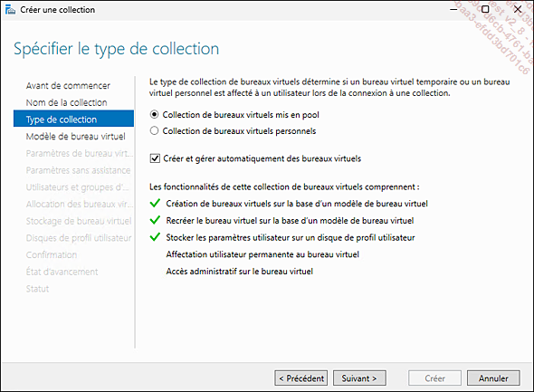Click green checkmark beside Création de bureaux virtuels
Image resolution: width=534 pixels, height=392 pixels.
tap(155, 204)
